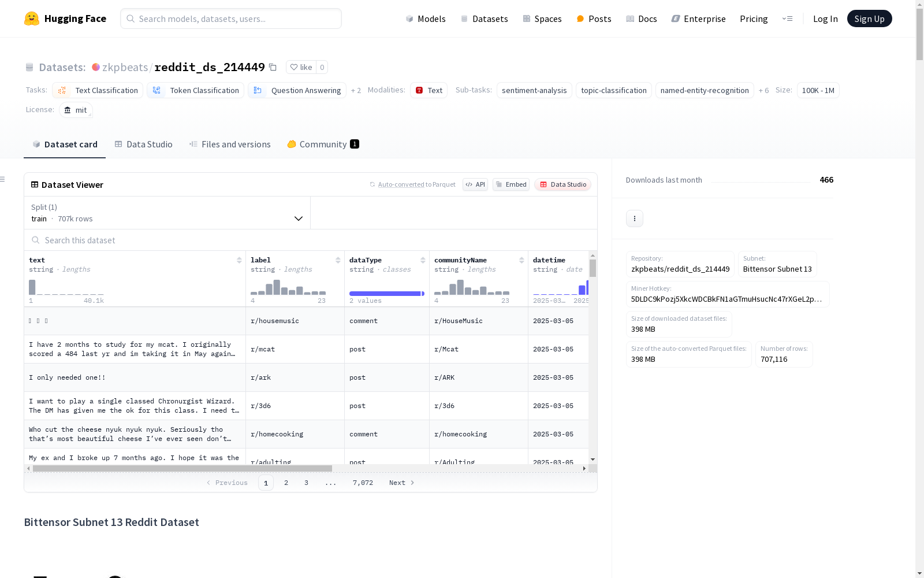
Task: Click the dataType classes bar
Action: pos(387,294)
